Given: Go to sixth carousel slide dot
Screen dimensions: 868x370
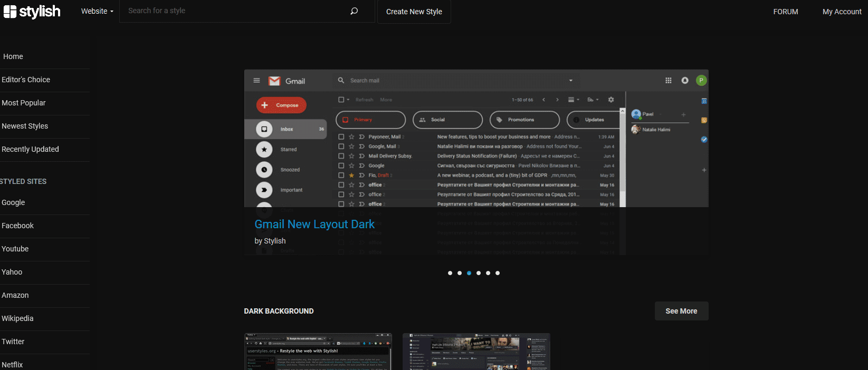Looking at the screenshot, I should [498, 273].
